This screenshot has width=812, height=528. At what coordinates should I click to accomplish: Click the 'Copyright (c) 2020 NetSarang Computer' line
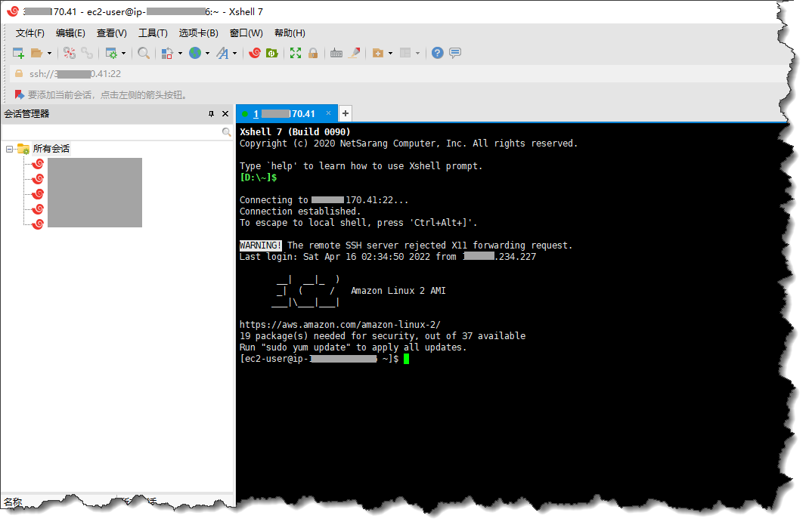click(408, 144)
